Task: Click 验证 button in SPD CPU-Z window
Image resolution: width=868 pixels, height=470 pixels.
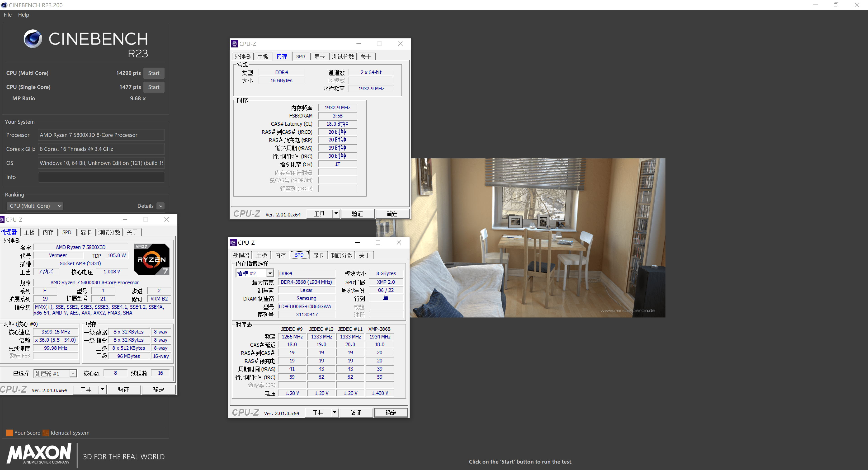Action: (x=356, y=413)
